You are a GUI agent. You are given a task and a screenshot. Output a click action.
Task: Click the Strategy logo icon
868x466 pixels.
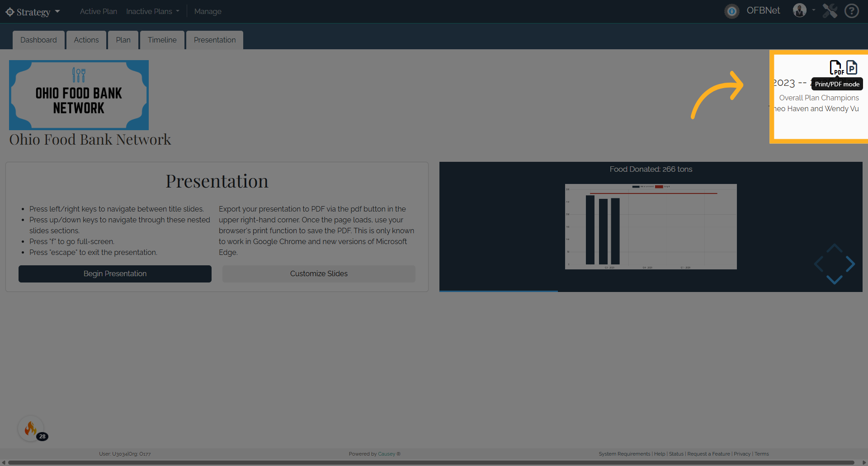(x=10, y=12)
